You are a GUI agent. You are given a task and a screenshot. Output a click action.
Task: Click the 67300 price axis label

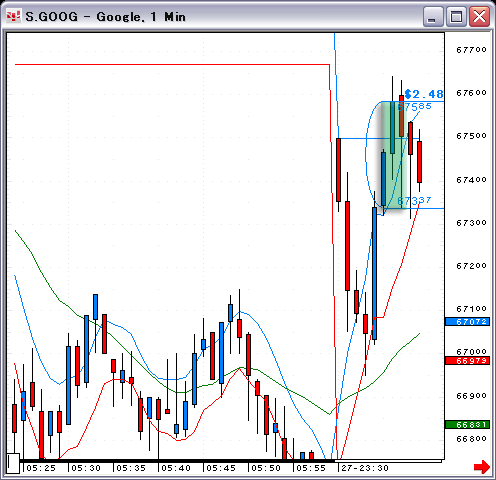pos(471,222)
